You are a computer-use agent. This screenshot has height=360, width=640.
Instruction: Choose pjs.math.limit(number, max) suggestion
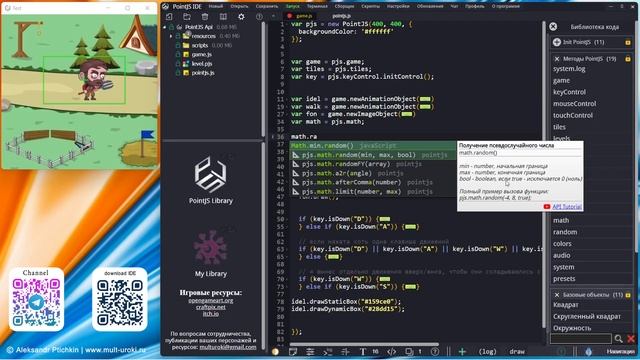pyautogui.click(x=373, y=192)
